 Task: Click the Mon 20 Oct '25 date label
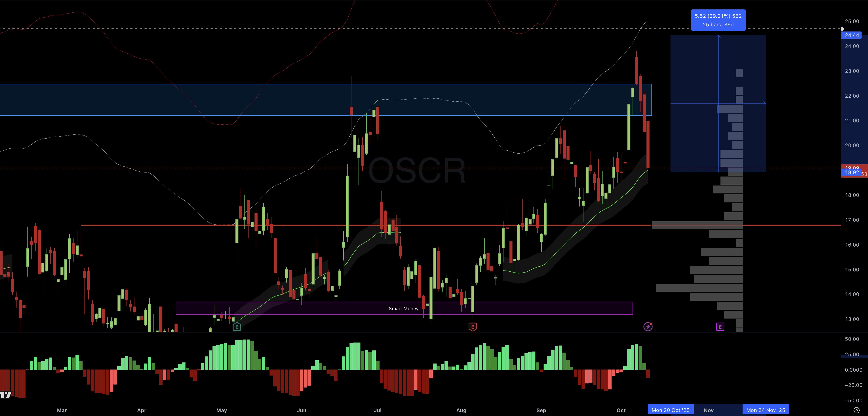click(671, 410)
